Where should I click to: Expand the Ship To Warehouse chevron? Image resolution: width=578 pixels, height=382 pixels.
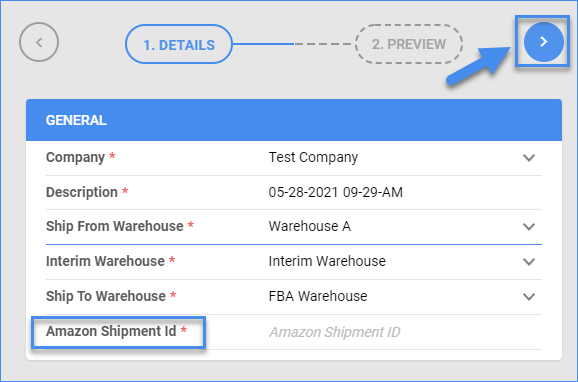[x=529, y=296]
